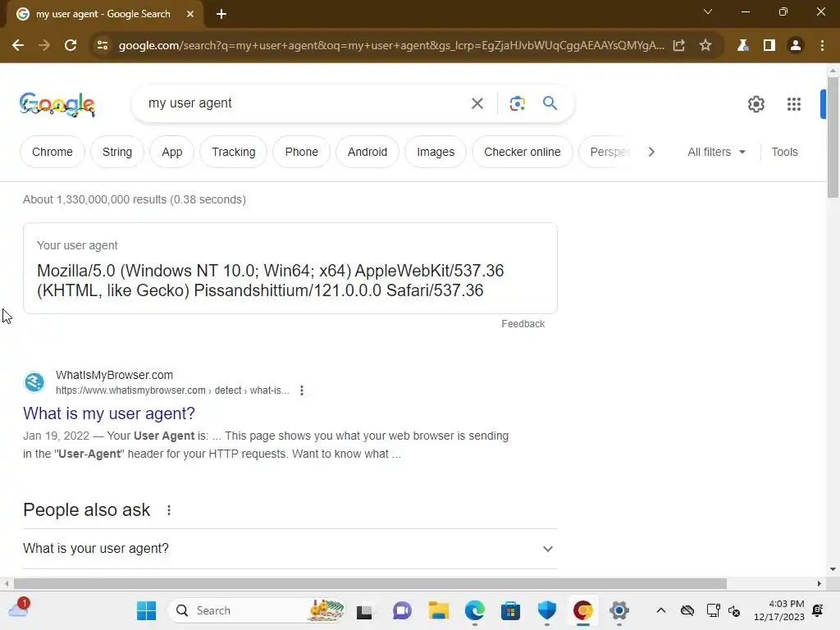Open File Explorer from taskbar
The height and width of the screenshot is (630, 840).
click(x=438, y=610)
